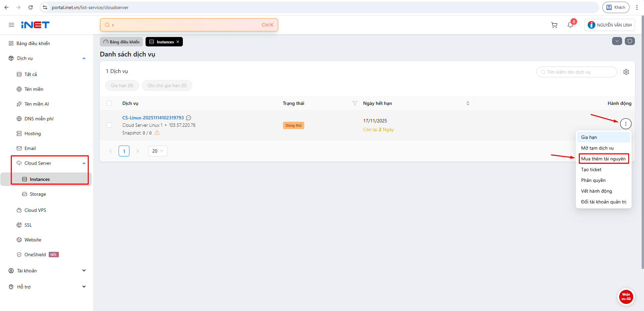
Task: Sort by Ngày hết hạn arrows
Action: [x=468, y=103]
